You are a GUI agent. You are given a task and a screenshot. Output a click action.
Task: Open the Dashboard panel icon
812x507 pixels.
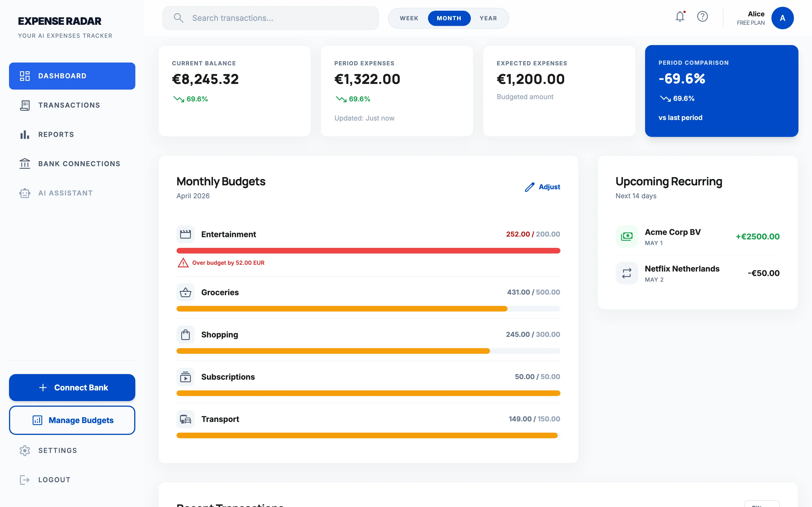[x=25, y=76]
